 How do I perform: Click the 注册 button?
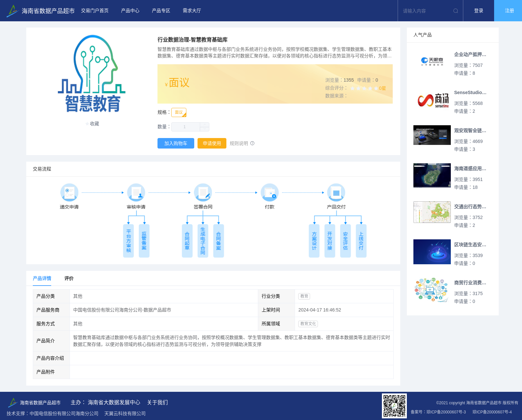pos(508,11)
